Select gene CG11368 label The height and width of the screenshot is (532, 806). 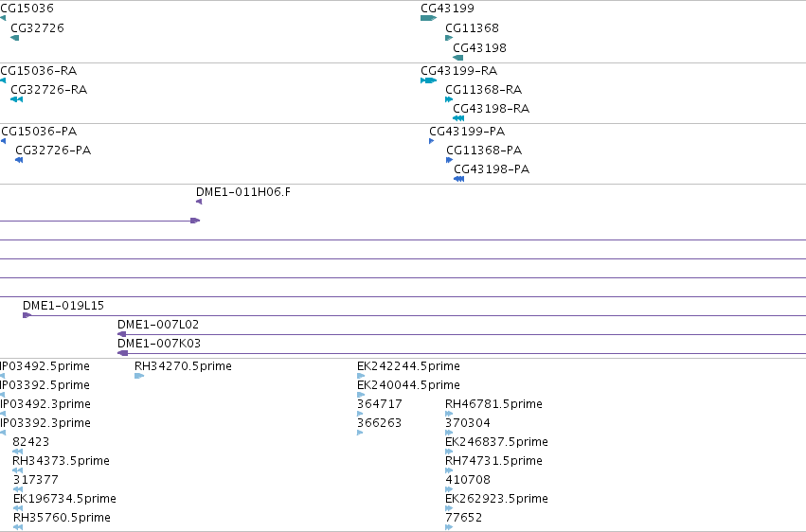(472, 28)
